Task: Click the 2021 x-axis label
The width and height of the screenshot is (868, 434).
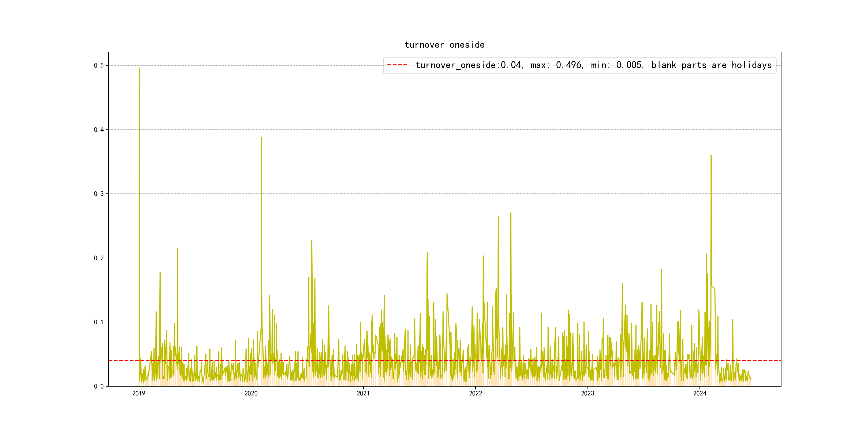Action: pyautogui.click(x=363, y=393)
